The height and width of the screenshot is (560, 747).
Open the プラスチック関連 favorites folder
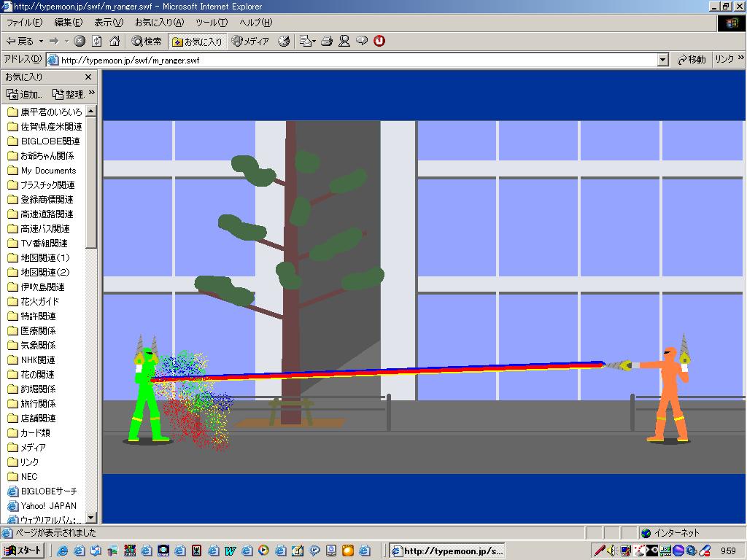pyautogui.click(x=42, y=184)
